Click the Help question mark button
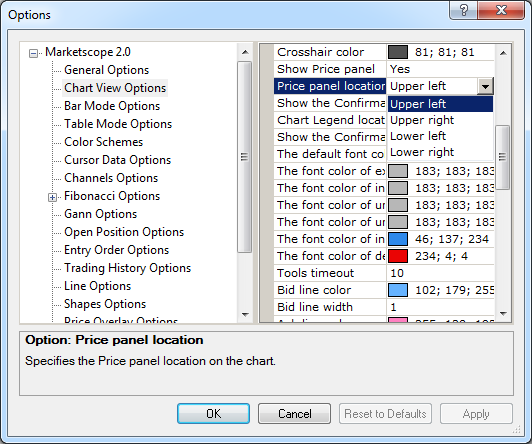Viewport: 532px width, 444px height. [463, 10]
